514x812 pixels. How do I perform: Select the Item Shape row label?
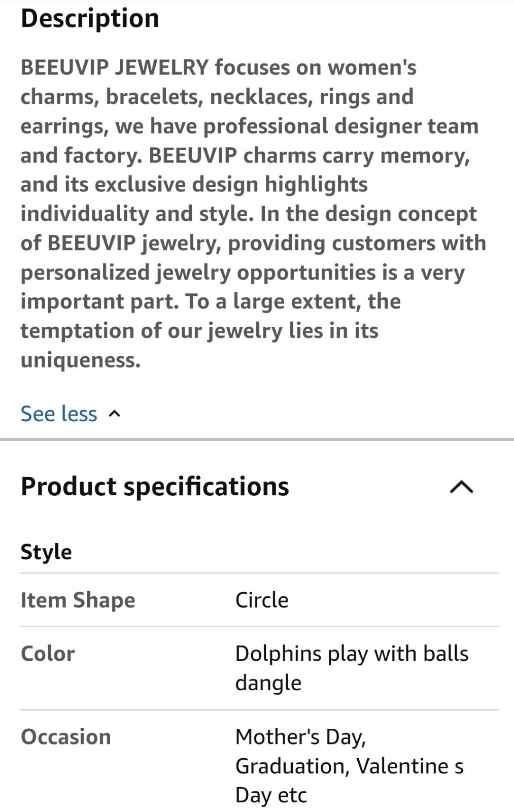[78, 600]
